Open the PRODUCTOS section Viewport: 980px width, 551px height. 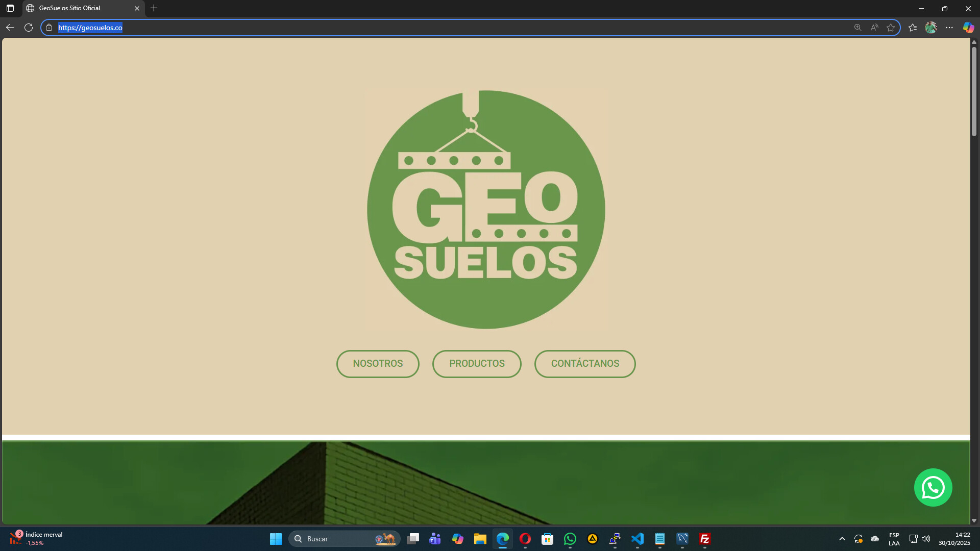pyautogui.click(x=477, y=364)
